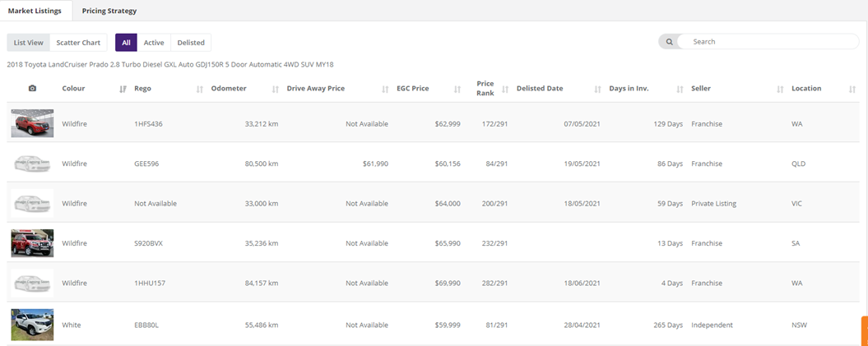
Task: Click the $61,990 drive away price
Action: [375, 164]
